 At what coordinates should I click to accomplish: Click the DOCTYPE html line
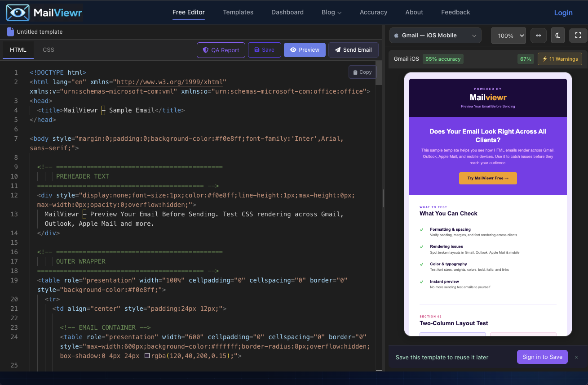coord(58,72)
